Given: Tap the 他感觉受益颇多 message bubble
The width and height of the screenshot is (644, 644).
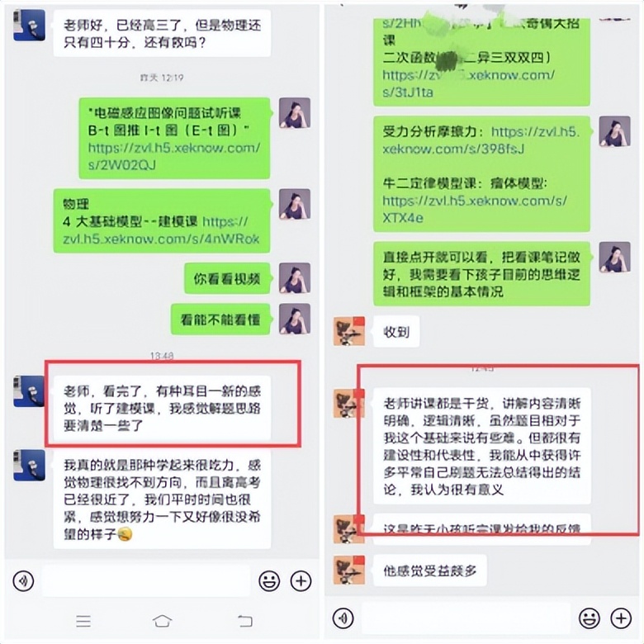Looking at the screenshot, I should [430, 571].
